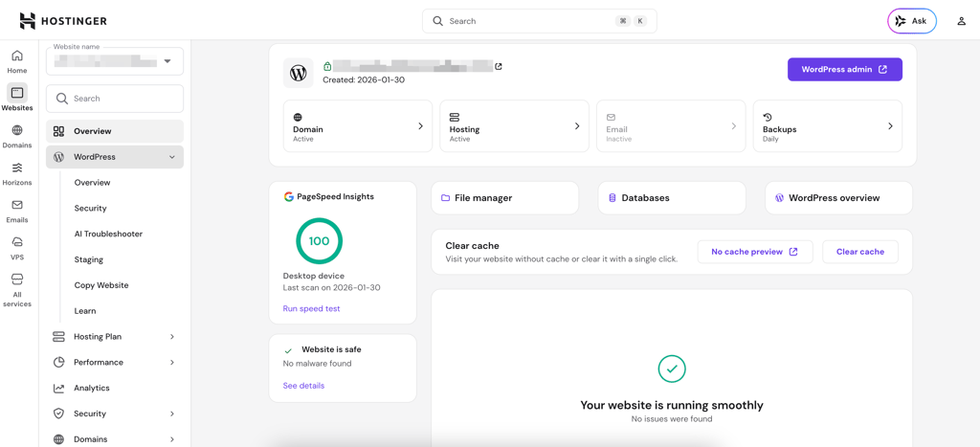Click Run speed test link

point(311,309)
